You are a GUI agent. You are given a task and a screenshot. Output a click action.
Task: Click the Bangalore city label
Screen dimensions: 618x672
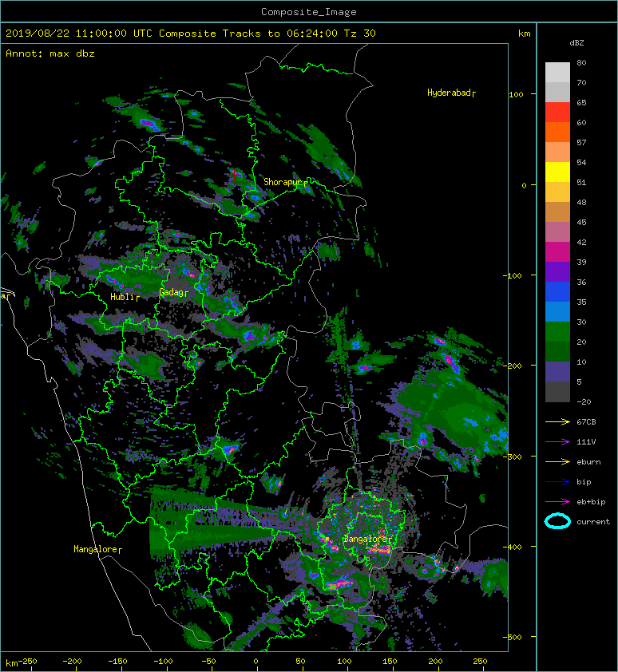tap(368, 539)
